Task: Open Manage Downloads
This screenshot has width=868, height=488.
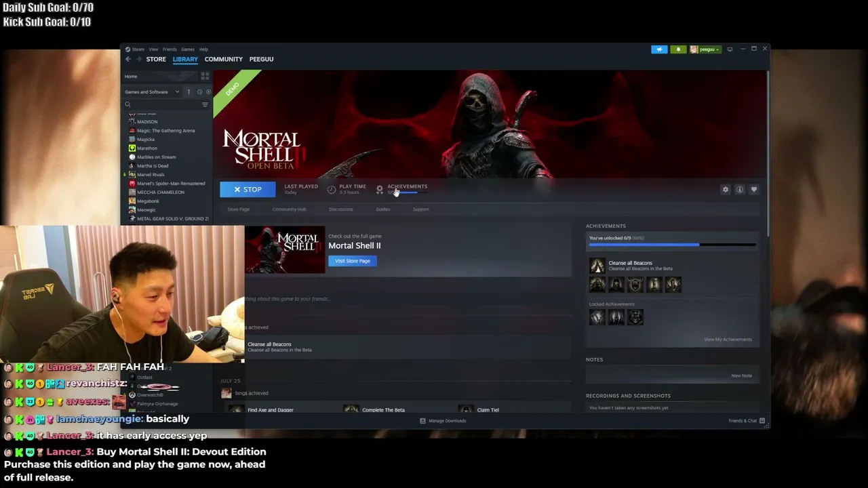Action: pyautogui.click(x=443, y=421)
